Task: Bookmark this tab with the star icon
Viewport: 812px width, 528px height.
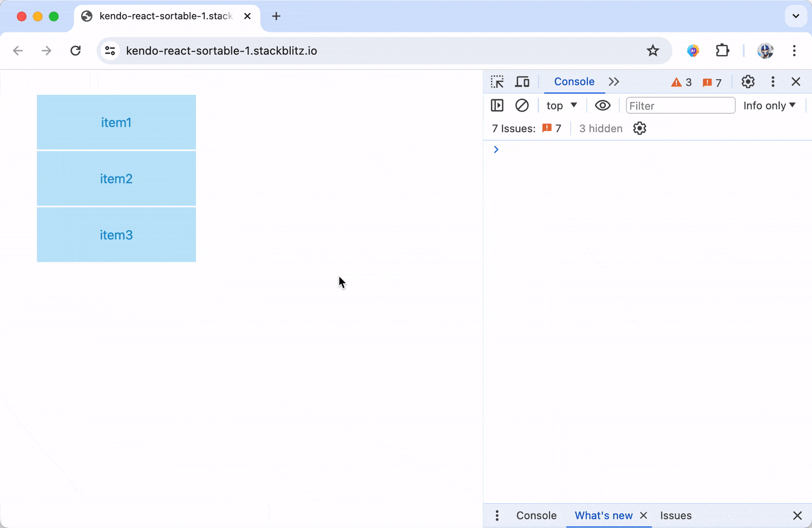Action: coord(653,51)
